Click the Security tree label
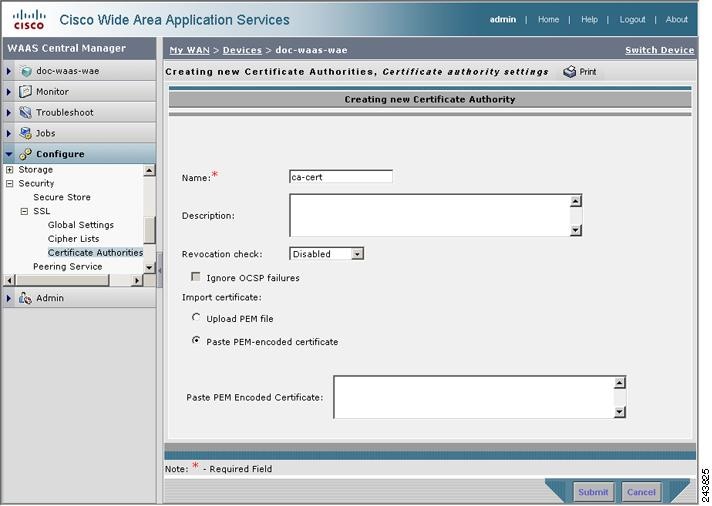 36,184
